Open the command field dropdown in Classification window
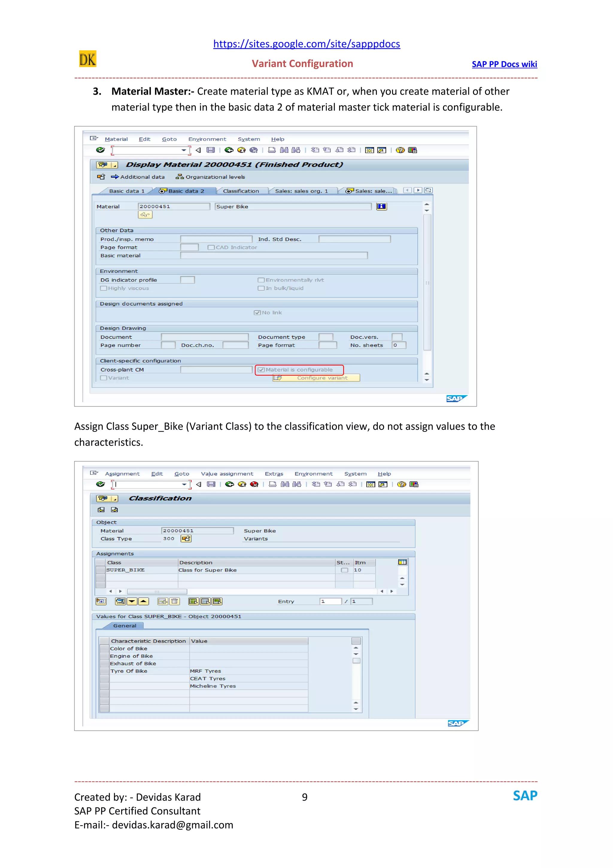 point(184,484)
